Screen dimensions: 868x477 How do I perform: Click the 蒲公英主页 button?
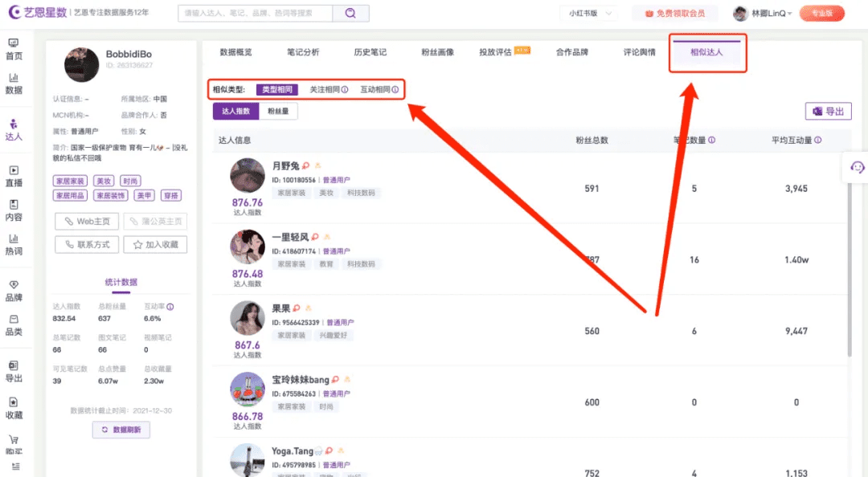coord(155,222)
